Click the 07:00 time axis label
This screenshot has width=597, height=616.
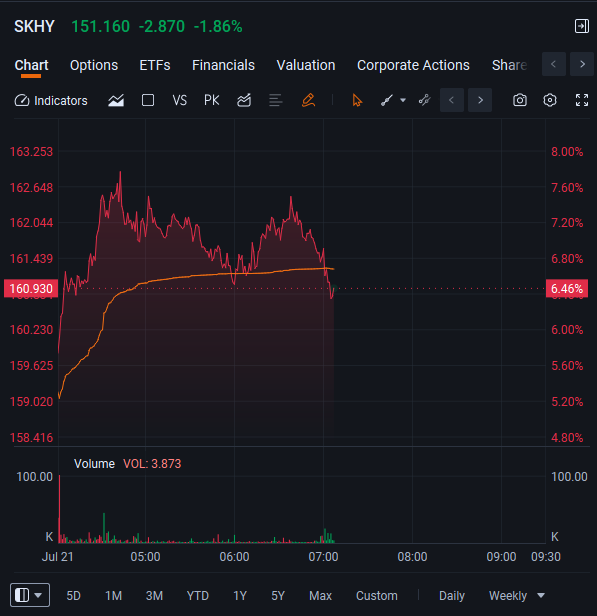click(323, 557)
